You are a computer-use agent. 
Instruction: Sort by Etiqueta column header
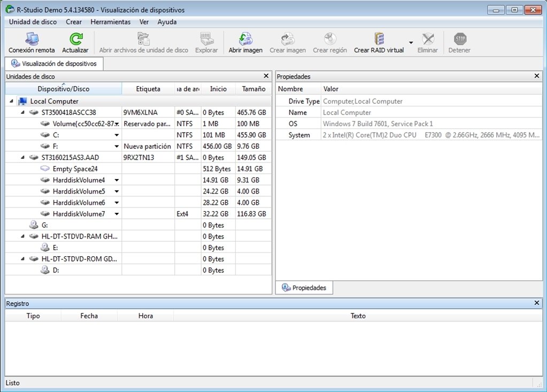148,89
